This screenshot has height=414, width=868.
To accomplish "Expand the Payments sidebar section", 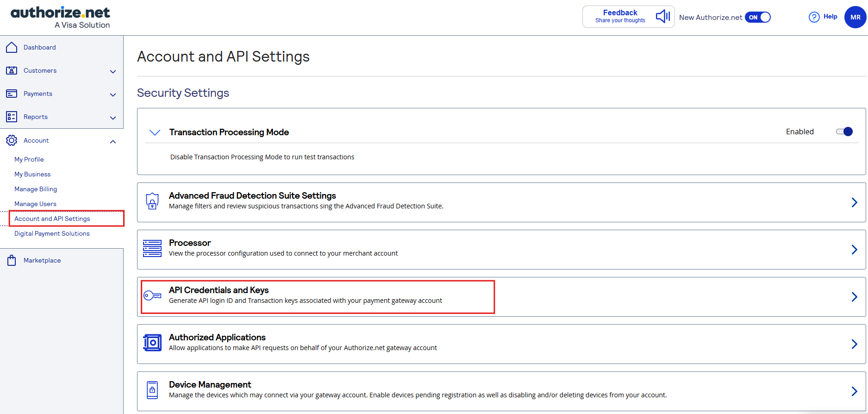I will pos(112,94).
